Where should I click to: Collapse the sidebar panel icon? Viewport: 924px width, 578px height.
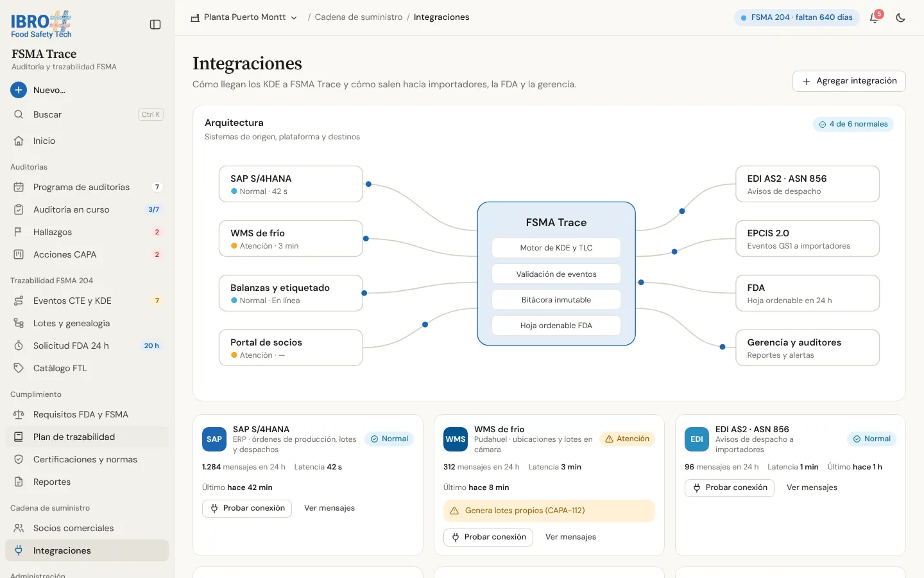[x=155, y=24]
